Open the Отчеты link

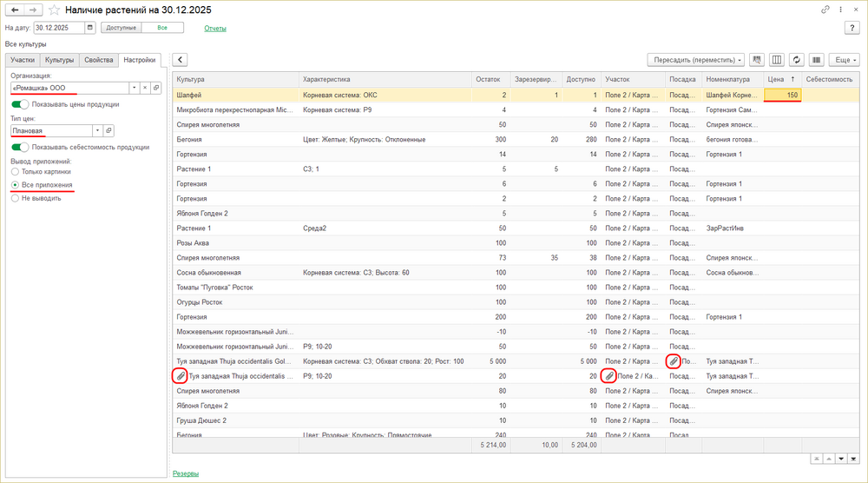(x=215, y=29)
